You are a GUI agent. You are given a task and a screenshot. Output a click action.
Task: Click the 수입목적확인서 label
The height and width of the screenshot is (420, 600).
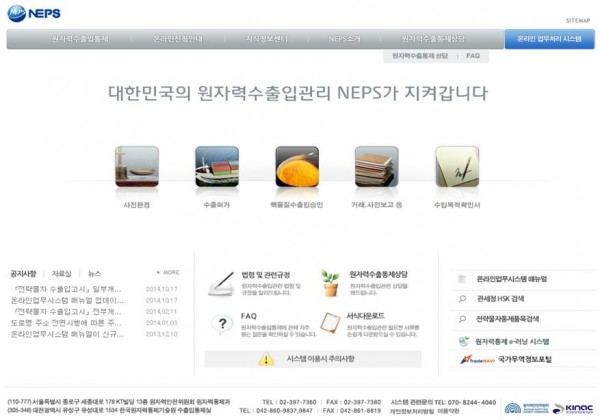point(457,205)
